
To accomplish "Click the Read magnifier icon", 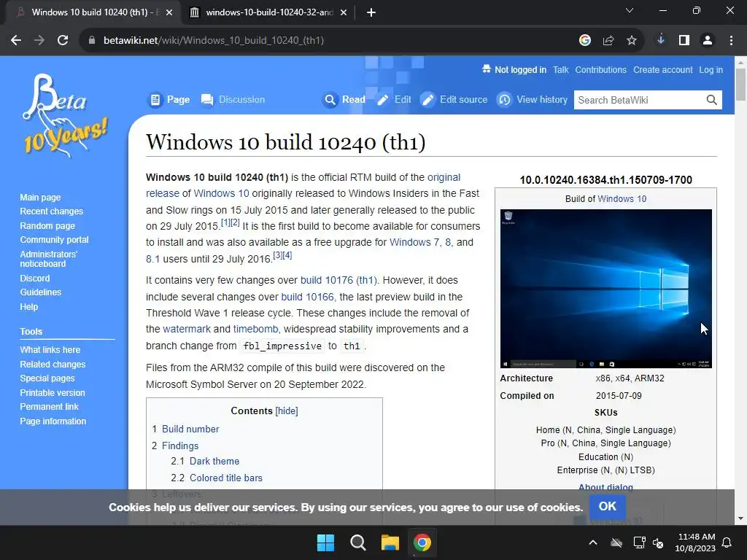I will 330,100.
